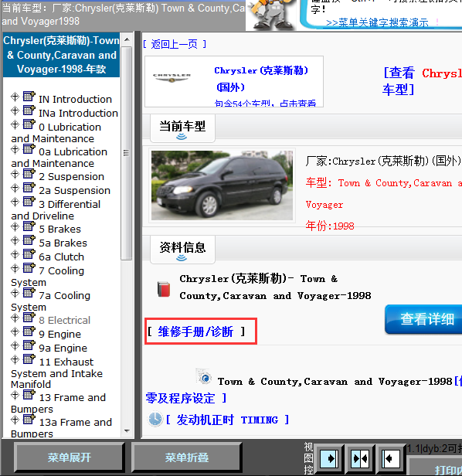Click the tree panel scroll-down arrow

[x=127, y=430]
